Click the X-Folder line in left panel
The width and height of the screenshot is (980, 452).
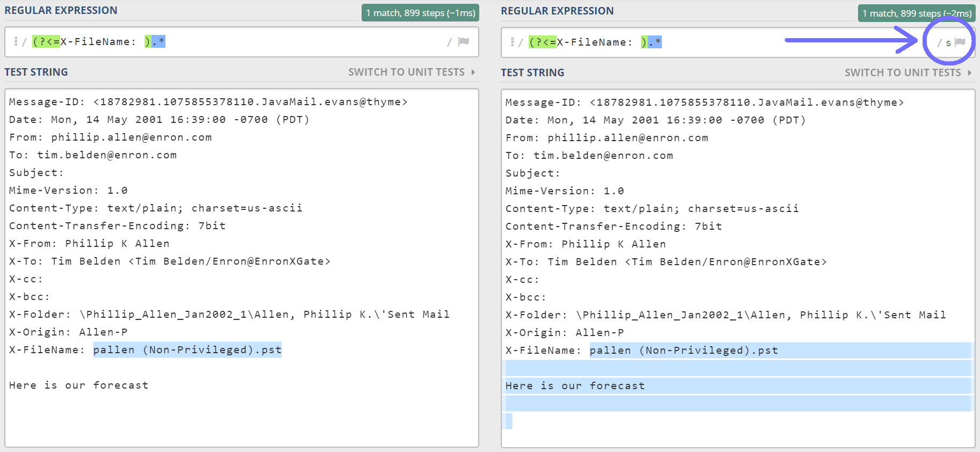click(x=229, y=314)
